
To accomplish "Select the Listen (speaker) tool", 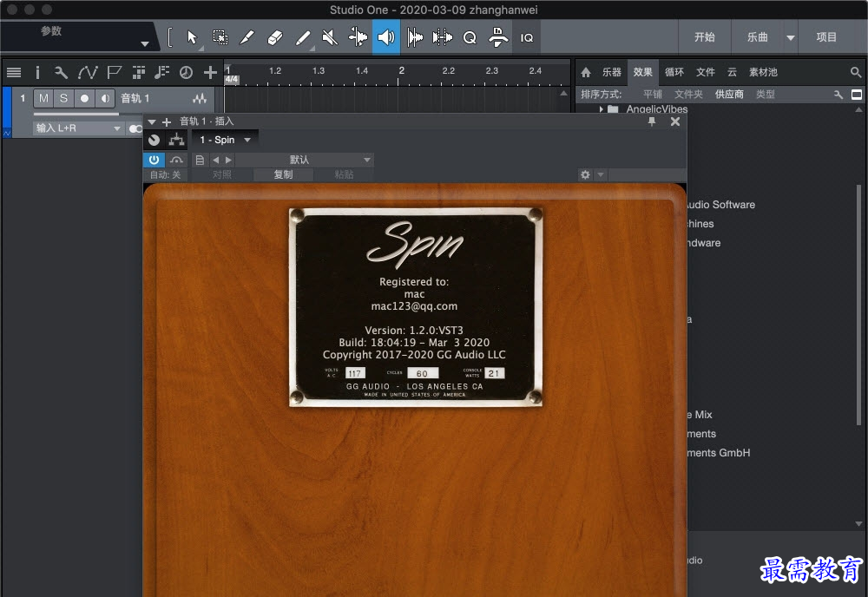I will (386, 37).
